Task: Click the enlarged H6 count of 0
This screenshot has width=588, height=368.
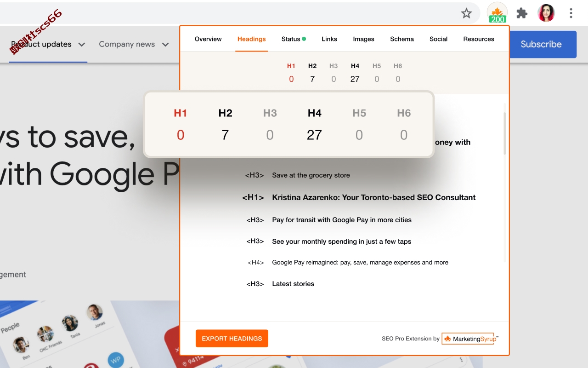Action: pyautogui.click(x=404, y=135)
